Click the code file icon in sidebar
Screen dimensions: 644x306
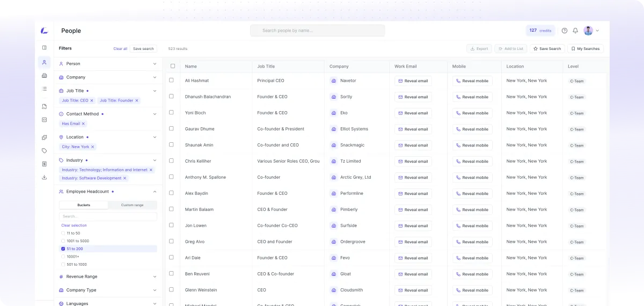coord(45,106)
